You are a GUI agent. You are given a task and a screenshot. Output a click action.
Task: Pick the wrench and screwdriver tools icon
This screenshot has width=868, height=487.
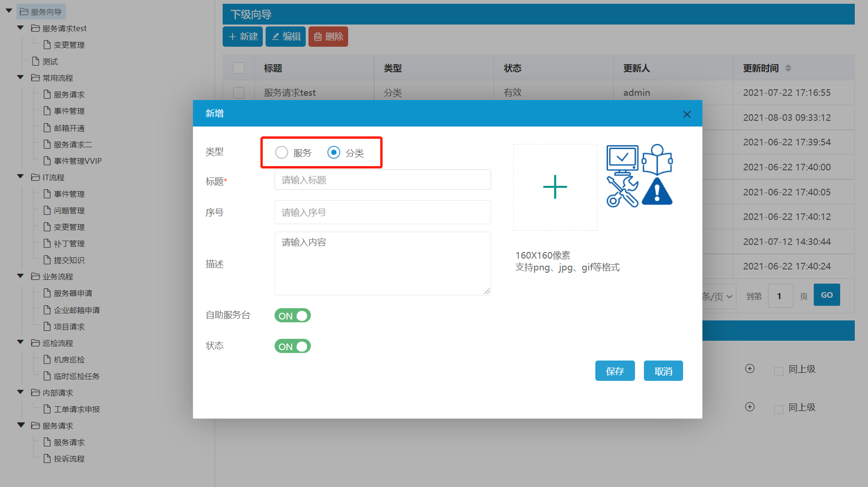(622, 192)
